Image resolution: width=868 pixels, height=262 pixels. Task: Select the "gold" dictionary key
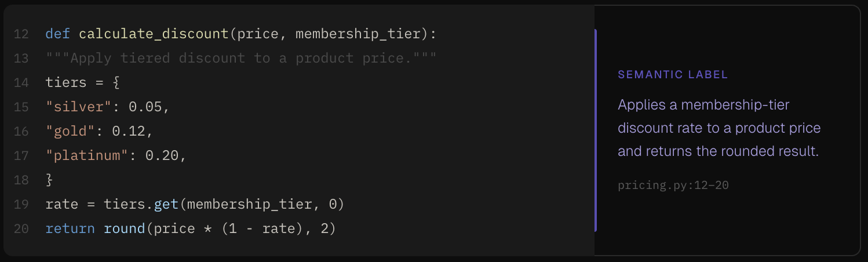click(x=70, y=132)
